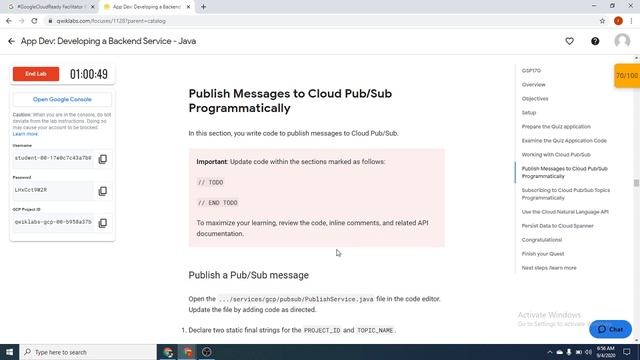The width and height of the screenshot is (640, 360).
Task: Bookmark this page with star icon
Action: (x=602, y=21)
